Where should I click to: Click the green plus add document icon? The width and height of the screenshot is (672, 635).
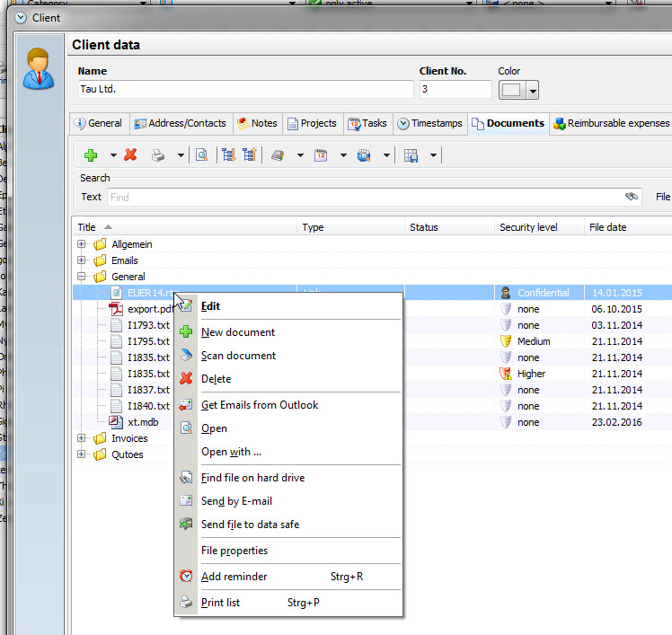90,155
